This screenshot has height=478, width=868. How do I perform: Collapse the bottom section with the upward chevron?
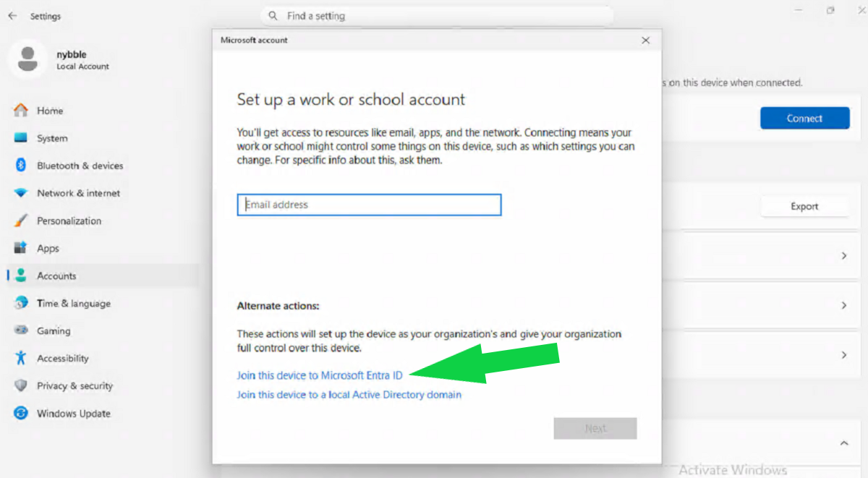(843, 443)
